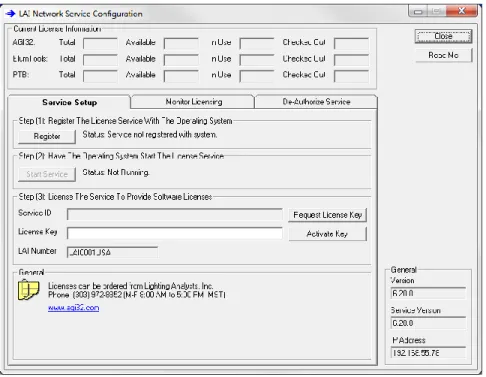
Task: Click the Service Version value field
Action: (x=428, y=323)
